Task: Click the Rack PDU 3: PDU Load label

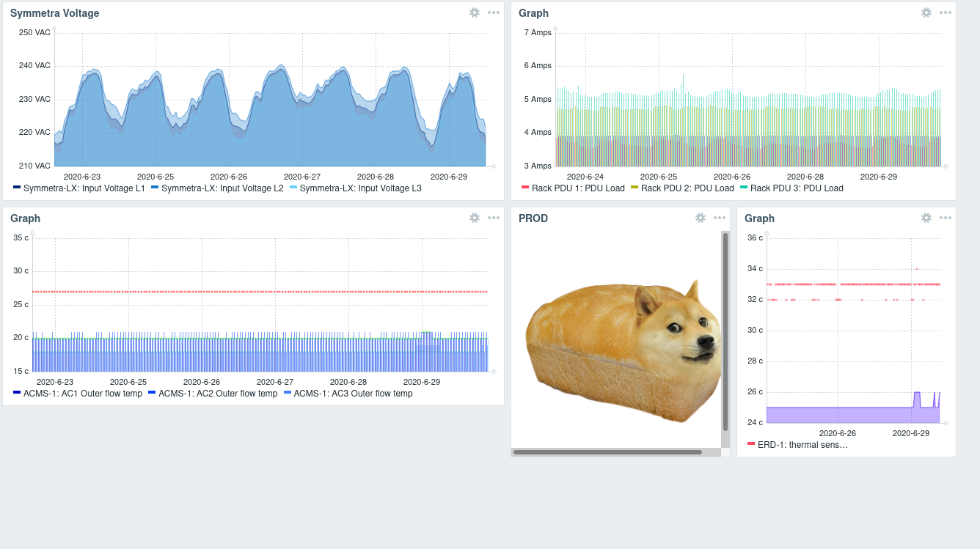Action: (799, 188)
